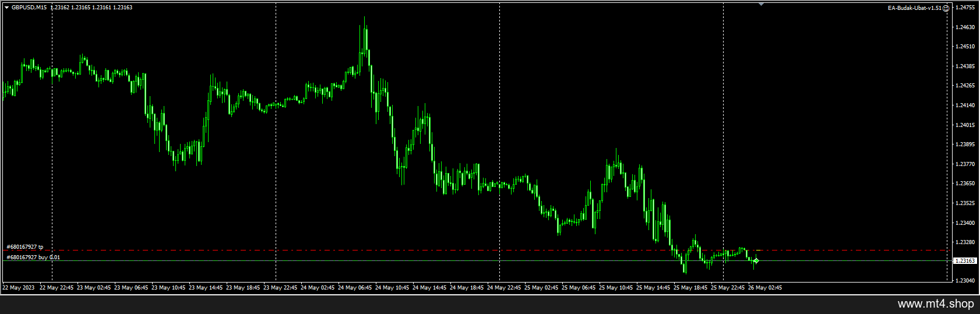Image resolution: width=980 pixels, height=314 pixels.
Task: Open the dropdown arrow beside GBPUSD,M15
Action: pos(6,8)
